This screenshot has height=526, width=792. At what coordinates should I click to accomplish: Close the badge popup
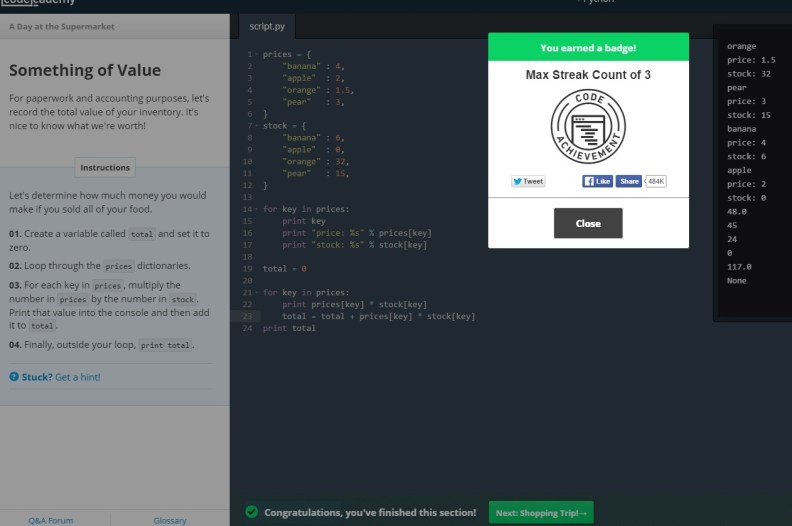588,223
